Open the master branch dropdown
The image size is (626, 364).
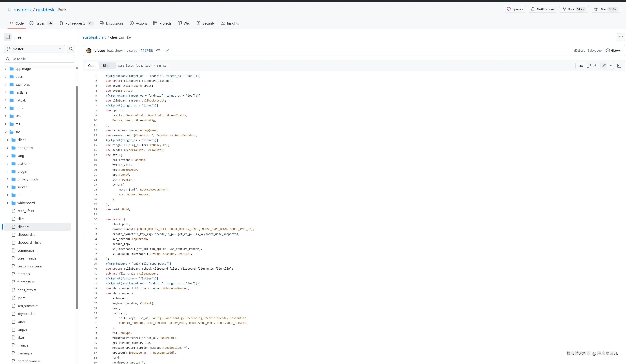point(34,49)
